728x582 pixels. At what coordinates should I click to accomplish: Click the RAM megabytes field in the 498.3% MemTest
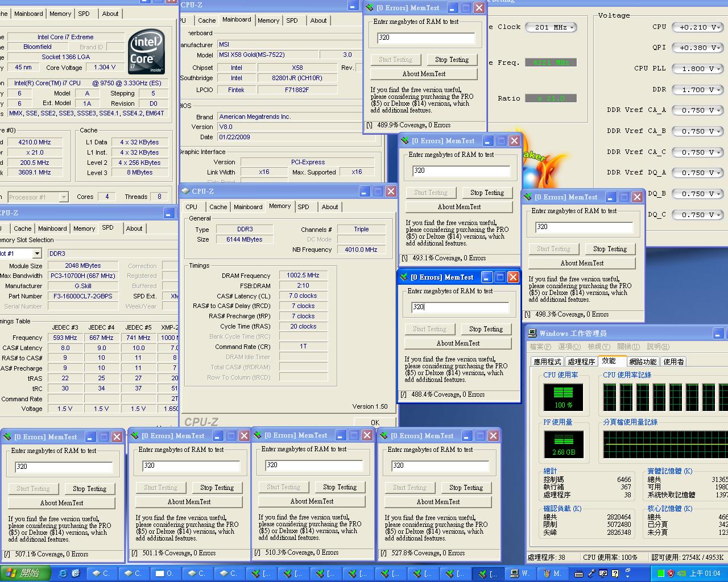[x=585, y=227]
